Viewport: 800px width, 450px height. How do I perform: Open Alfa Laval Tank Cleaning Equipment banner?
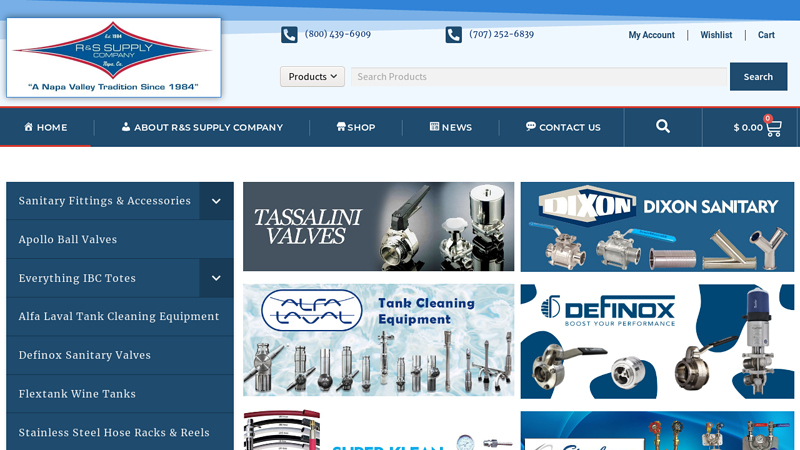point(379,340)
